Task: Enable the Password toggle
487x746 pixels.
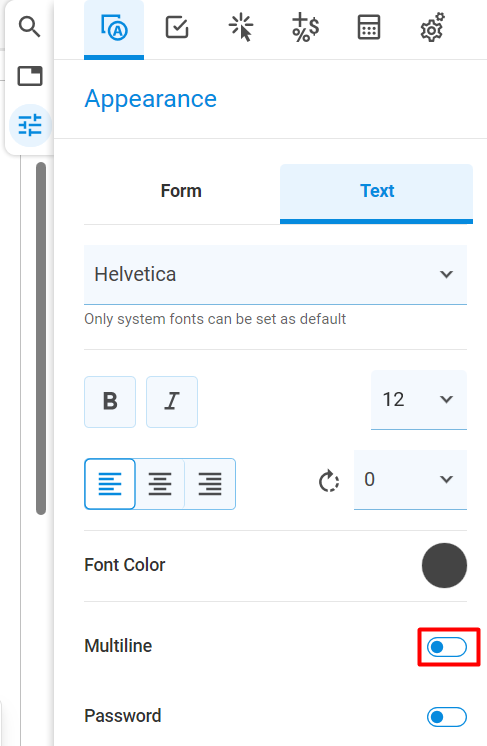Action: 447,717
